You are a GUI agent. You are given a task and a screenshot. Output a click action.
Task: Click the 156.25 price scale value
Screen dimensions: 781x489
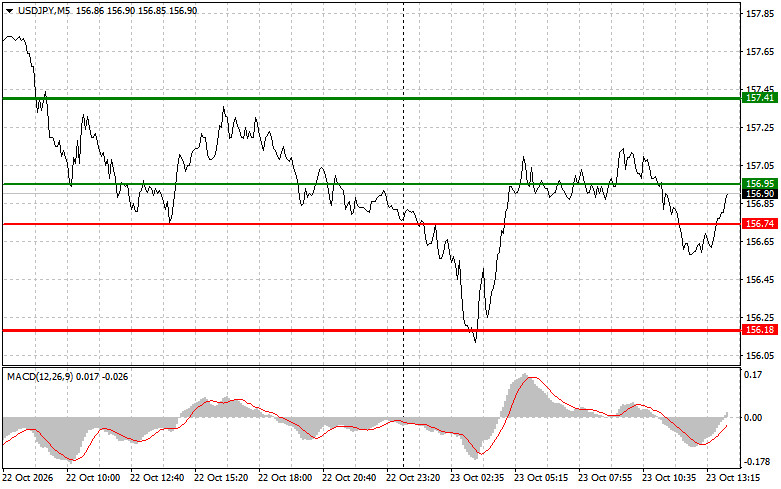[760, 318]
